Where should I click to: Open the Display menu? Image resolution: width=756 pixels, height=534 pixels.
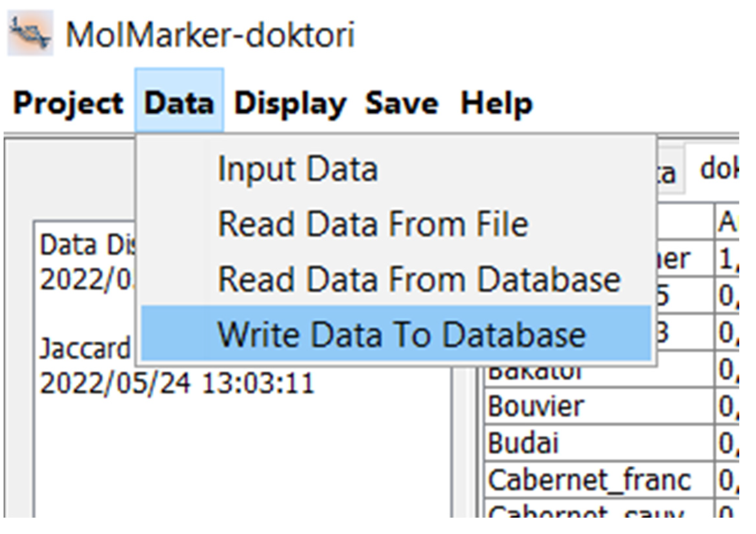[x=290, y=103]
